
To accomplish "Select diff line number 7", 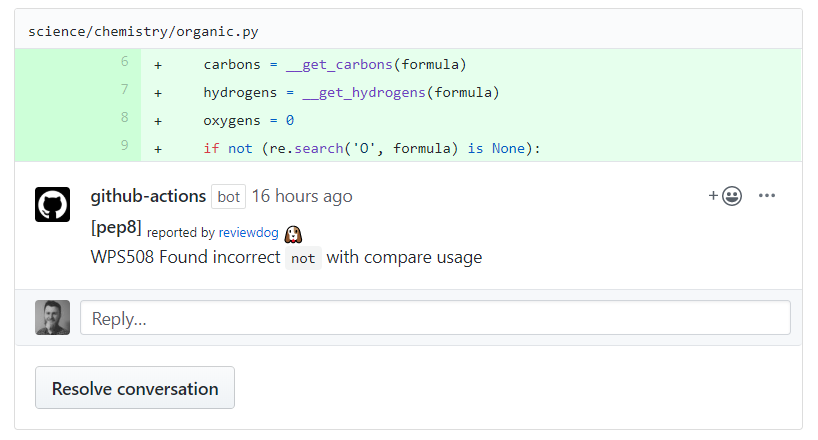I will point(124,91).
